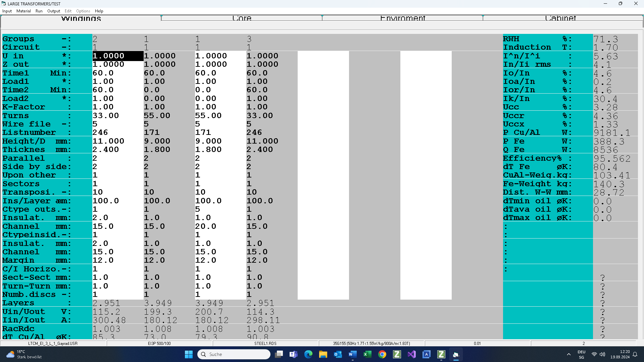Click the Iin/Iout value 300.48
Screen dimensions: 644x362
tap(109, 320)
